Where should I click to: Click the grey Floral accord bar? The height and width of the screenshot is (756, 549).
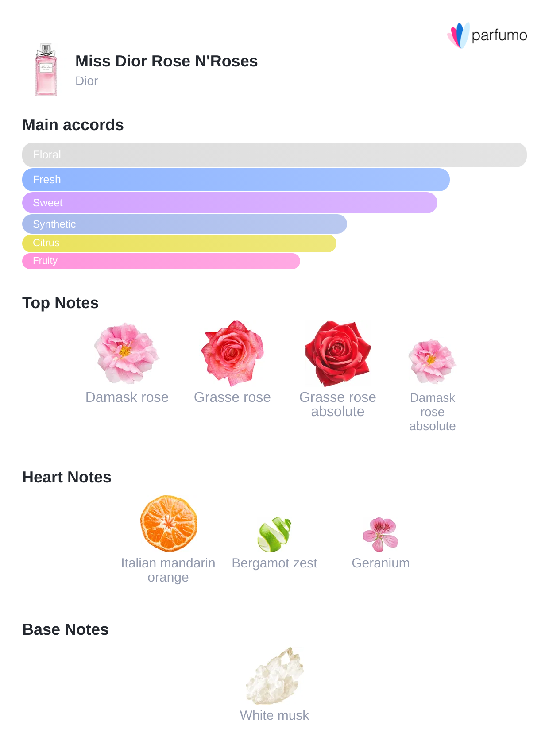(x=274, y=155)
